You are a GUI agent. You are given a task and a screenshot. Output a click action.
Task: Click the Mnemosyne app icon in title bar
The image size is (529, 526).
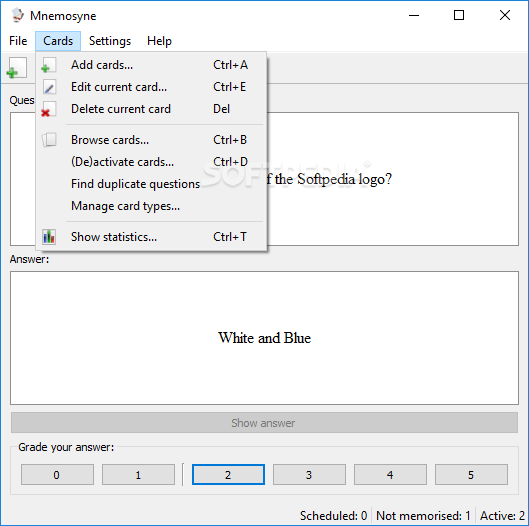(17, 15)
